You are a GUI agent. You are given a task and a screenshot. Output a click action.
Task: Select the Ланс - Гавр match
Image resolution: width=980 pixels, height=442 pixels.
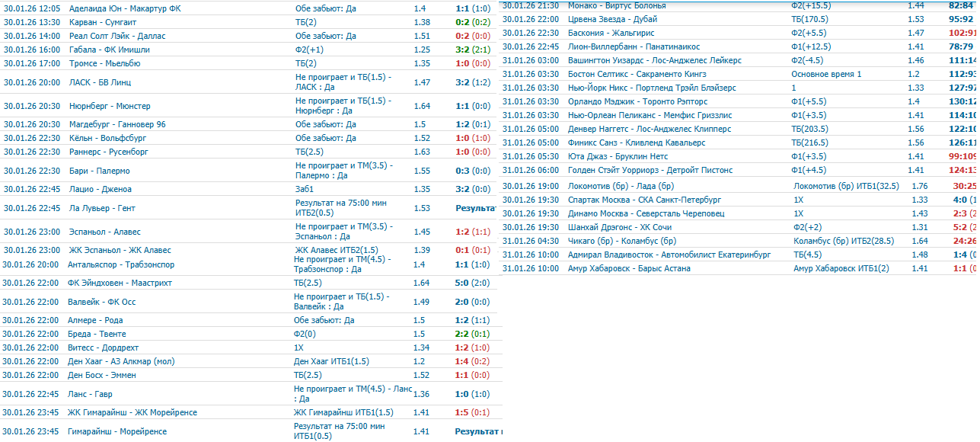[x=91, y=394]
